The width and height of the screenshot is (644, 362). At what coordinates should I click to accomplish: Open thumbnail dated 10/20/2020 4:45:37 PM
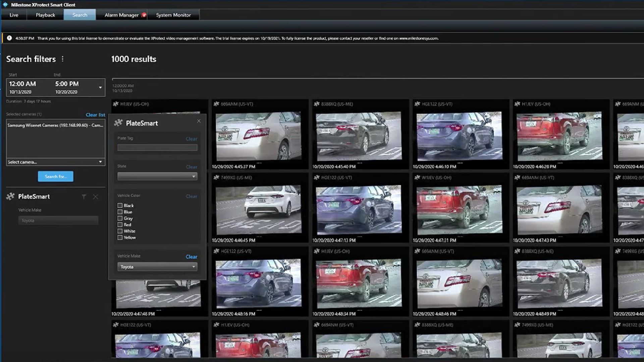click(259, 136)
